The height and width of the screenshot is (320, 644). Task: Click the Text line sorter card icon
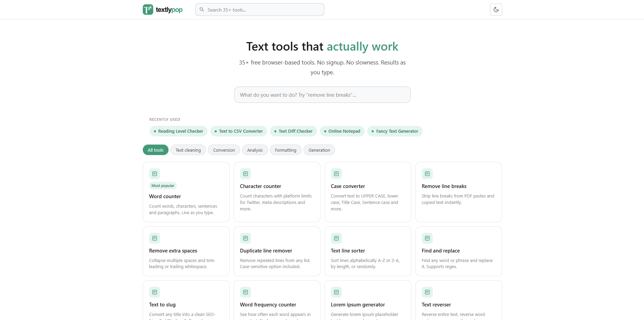tap(336, 238)
